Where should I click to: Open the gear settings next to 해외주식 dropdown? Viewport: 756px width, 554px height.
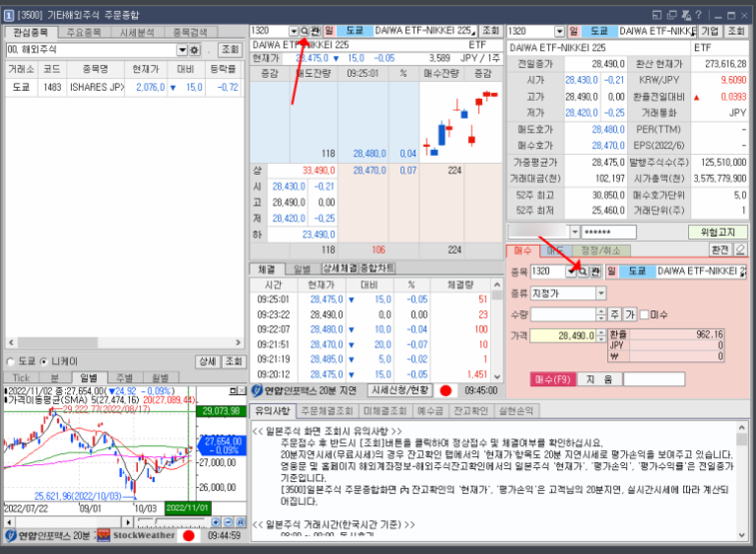pos(194,50)
